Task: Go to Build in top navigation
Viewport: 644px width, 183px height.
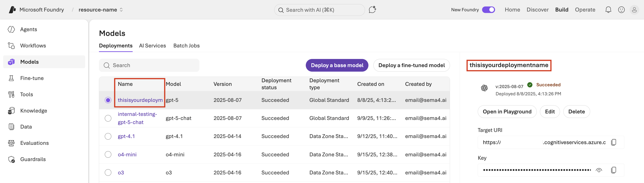Action: (x=562, y=10)
